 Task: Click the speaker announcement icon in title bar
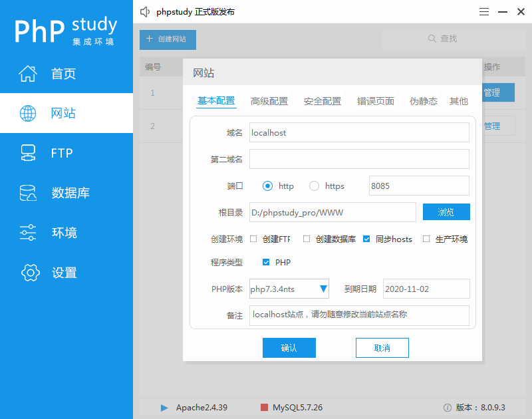coord(145,12)
